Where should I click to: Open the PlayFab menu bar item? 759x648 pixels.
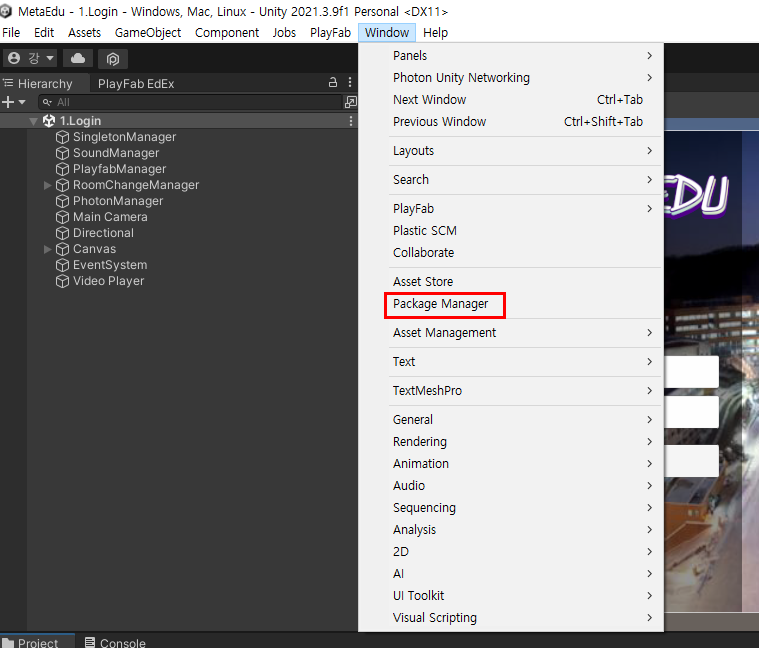click(x=330, y=32)
